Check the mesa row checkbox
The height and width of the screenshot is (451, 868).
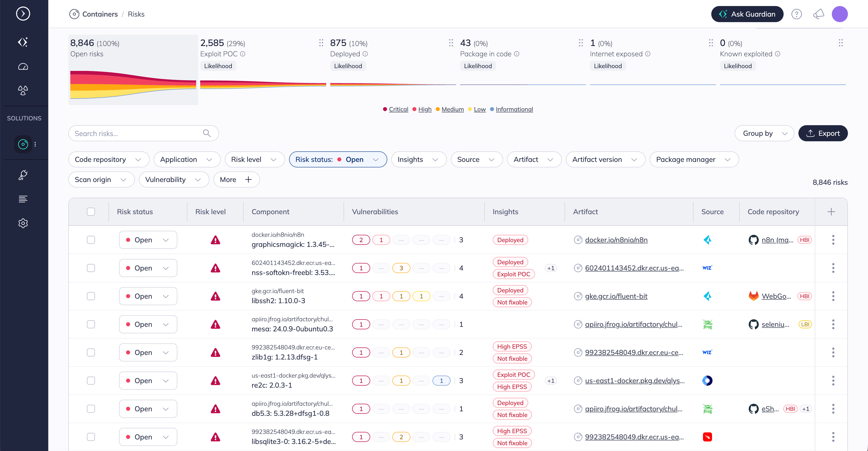[91, 325]
